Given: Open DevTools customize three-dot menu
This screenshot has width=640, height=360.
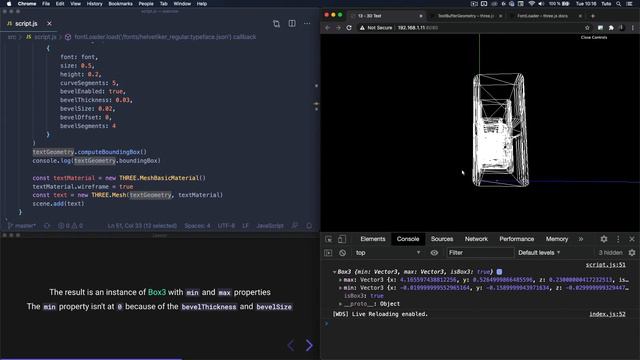Looking at the screenshot, I should point(618,239).
